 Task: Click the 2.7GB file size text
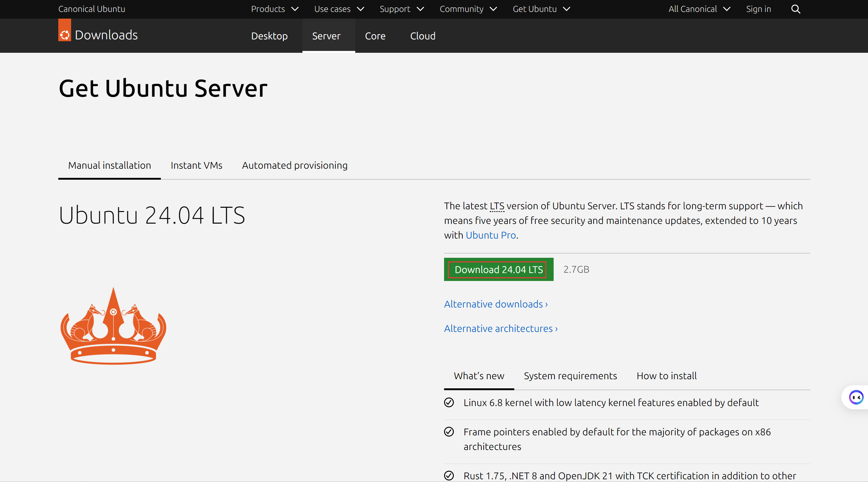coord(576,269)
